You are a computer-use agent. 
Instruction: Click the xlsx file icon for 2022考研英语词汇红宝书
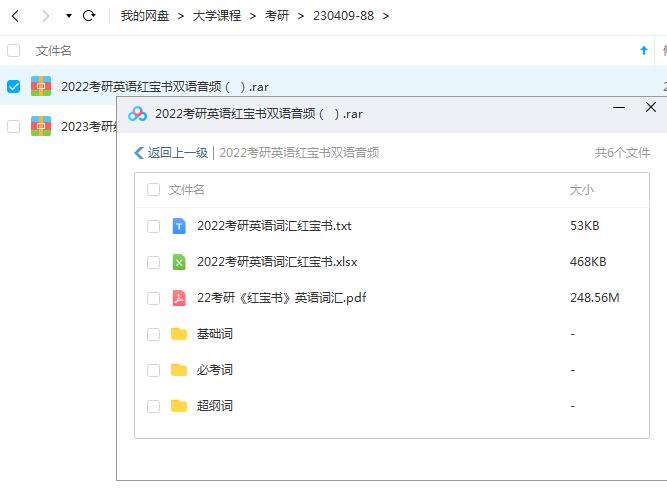(179, 262)
